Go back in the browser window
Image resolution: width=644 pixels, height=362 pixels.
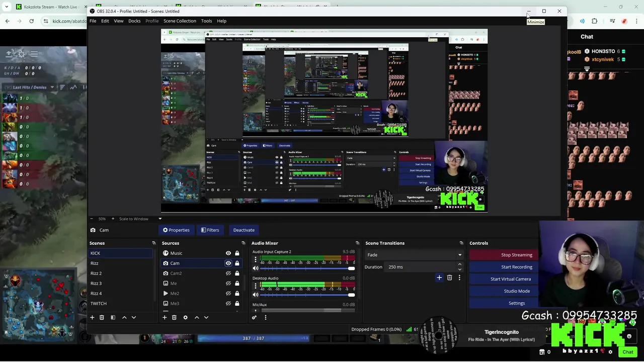point(7,21)
